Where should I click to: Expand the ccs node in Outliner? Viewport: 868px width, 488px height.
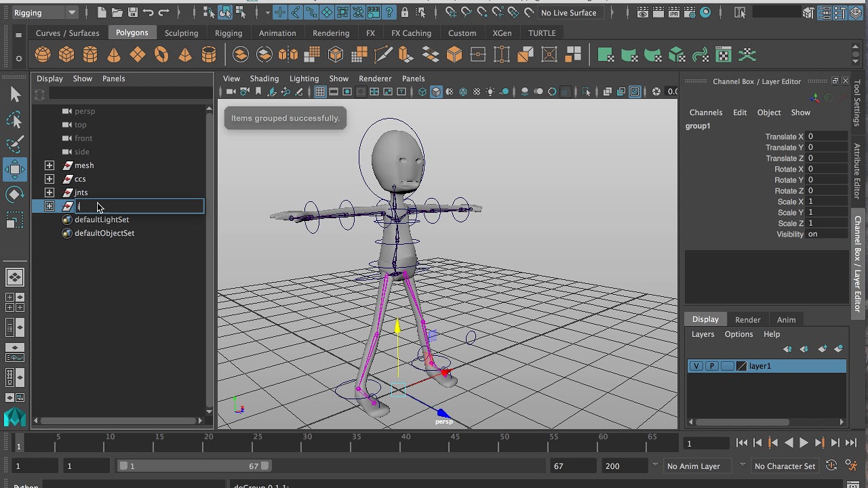tap(50, 179)
